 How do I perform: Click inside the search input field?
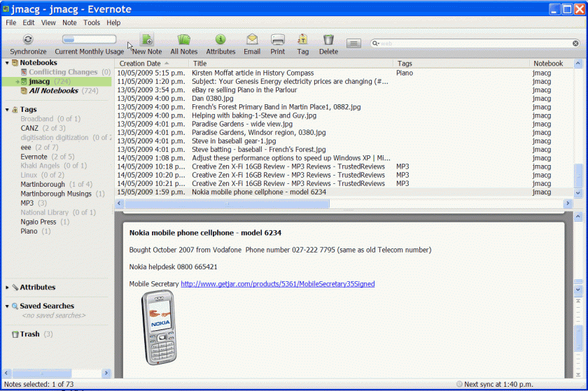point(475,43)
